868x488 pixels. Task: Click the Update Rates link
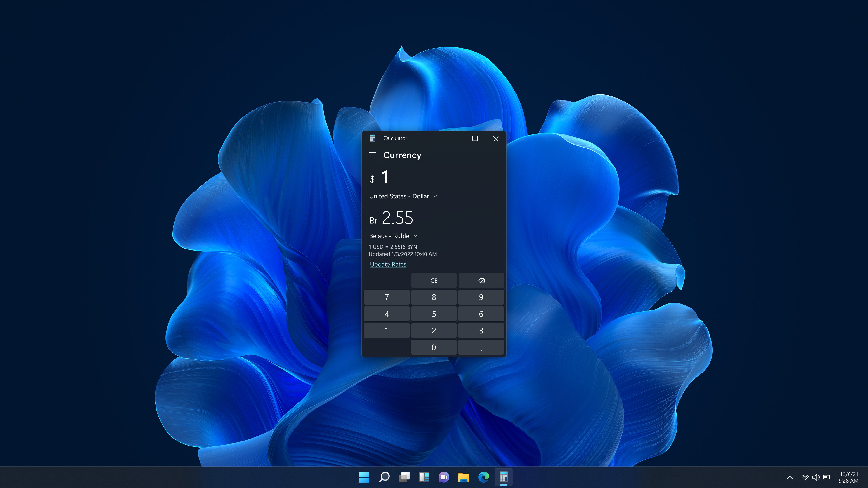coord(388,264)
